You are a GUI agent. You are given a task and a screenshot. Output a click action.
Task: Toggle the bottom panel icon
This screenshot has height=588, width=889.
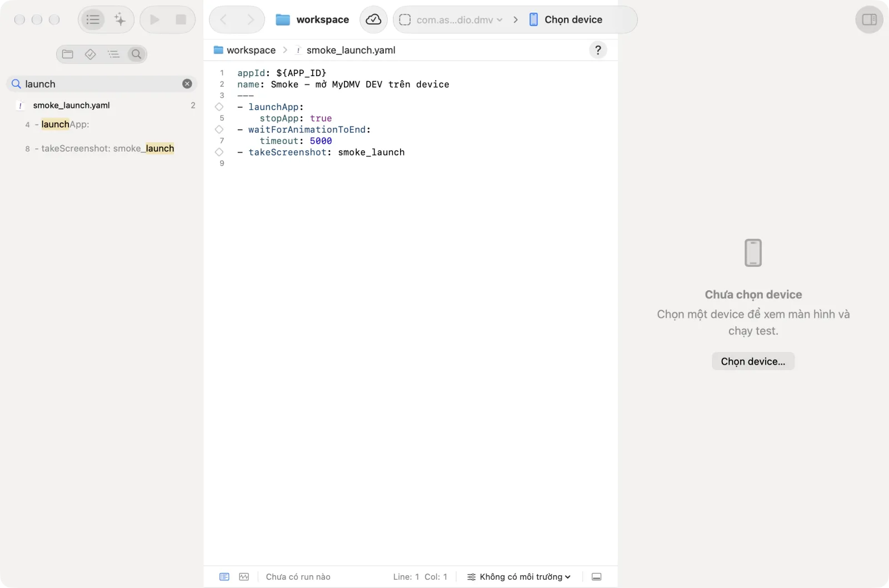pos(596,577)
